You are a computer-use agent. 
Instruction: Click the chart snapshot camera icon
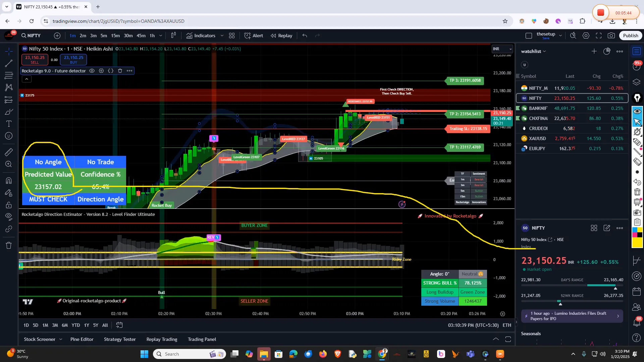point(611,36)
